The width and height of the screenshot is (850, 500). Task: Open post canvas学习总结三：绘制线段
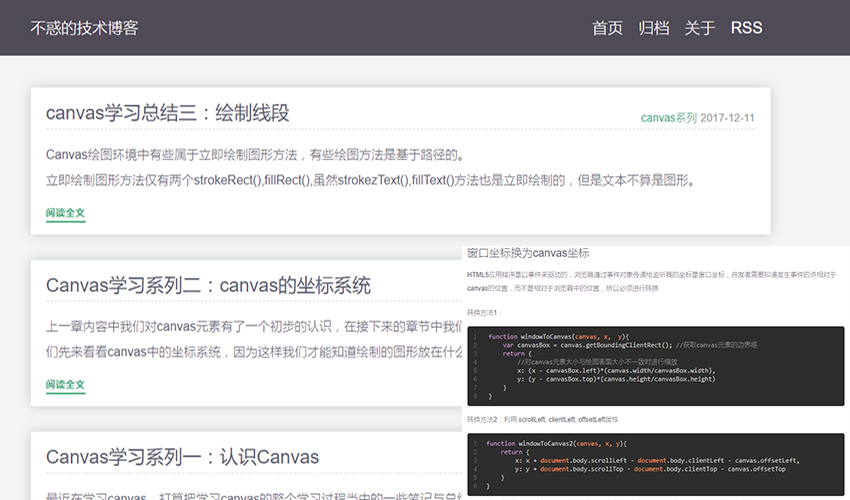(168, 113)
